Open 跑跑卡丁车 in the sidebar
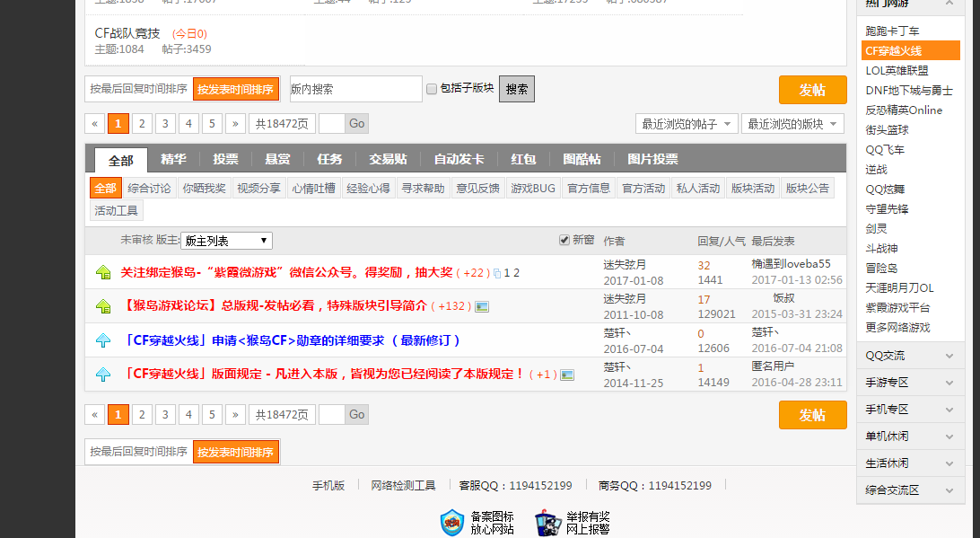This screenshot has height=538, width=980. tap(892, 31)
